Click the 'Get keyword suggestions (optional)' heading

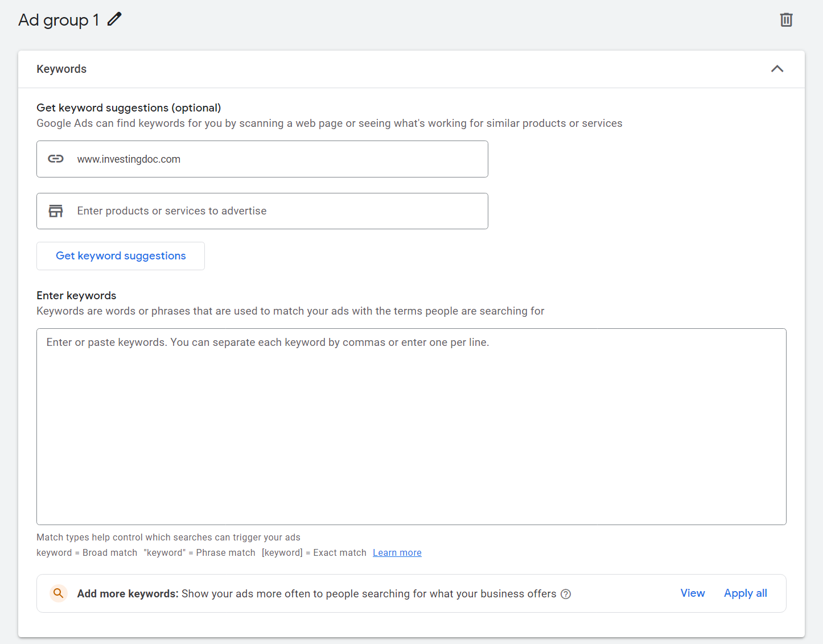point(129,108)
